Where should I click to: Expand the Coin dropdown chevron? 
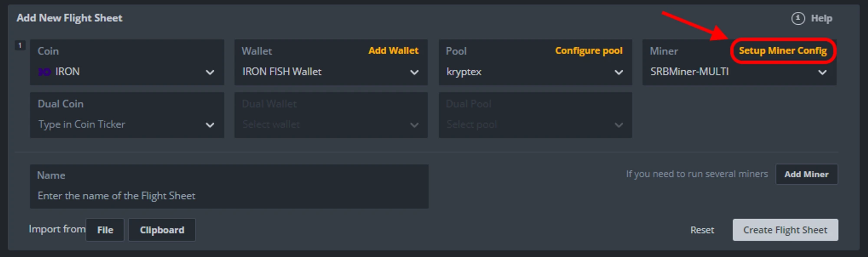pyautogui.click(x=210, y=72)
